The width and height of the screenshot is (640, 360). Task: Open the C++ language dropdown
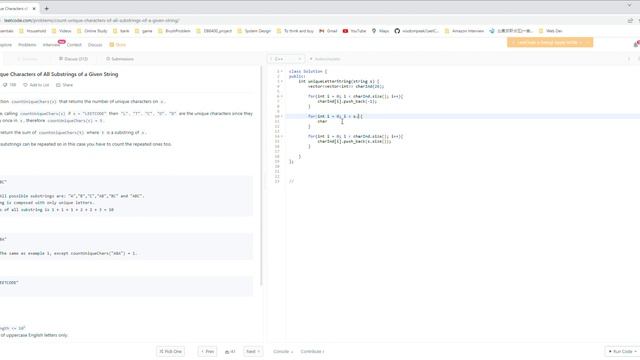pyautogui.click(x=286, y=59)
